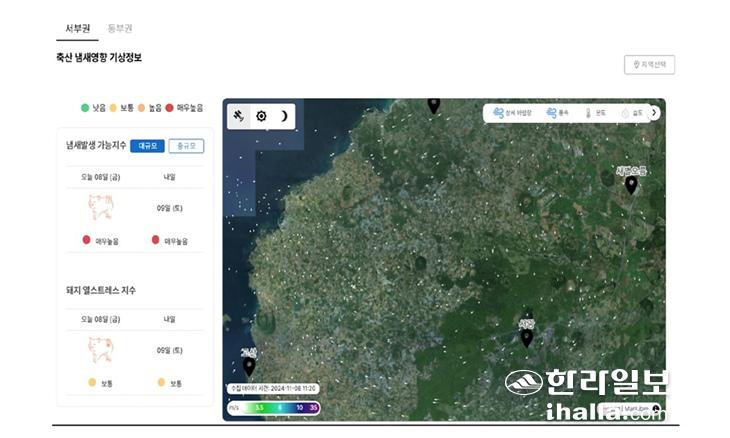Click the 새별오름 map pin marker
Image resolution: width=730 pixels, height=438 pixels.
click(631, 184)
